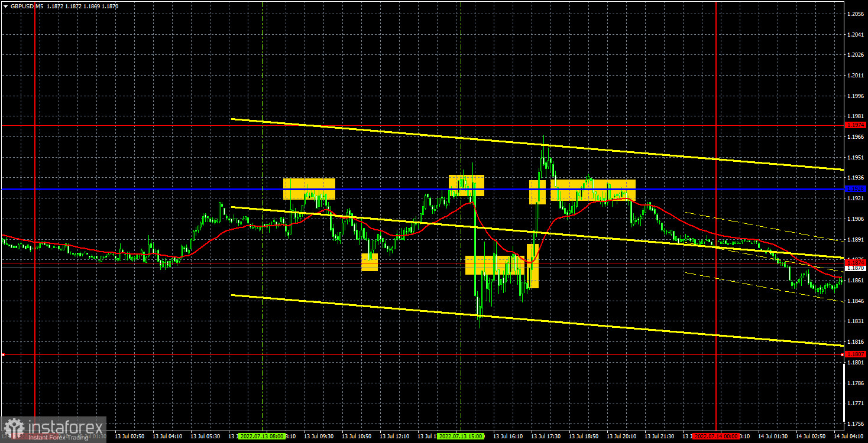Click the 1.1771 price axis label
This screenshot has height=443, width=868.
click(856, 403)
